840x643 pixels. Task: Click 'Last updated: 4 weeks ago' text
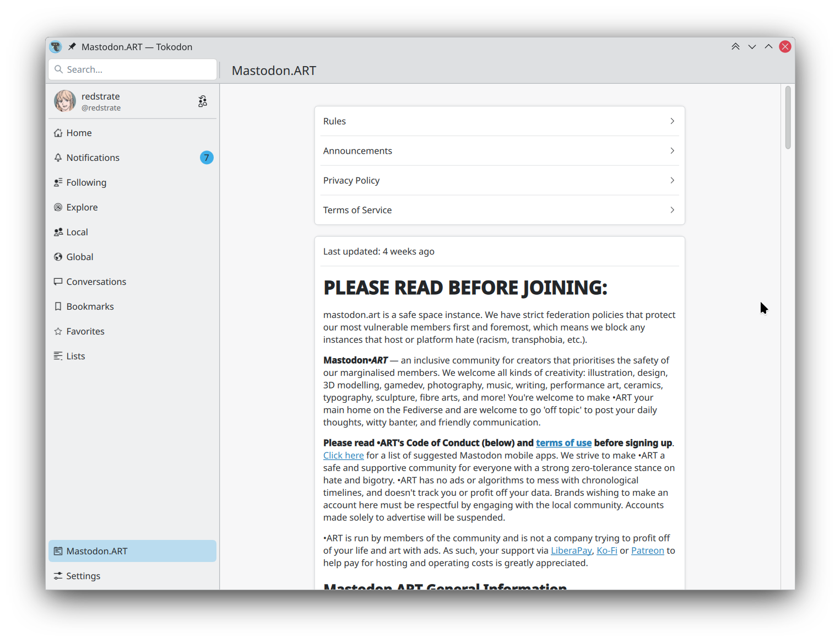pyautogui.click(x=379, y=251)
